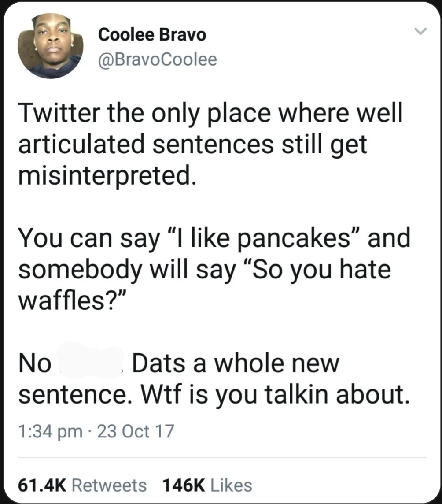Click the 1:34 pm timestamp
The image size is (442, 504).
click(x=50, y=431)
